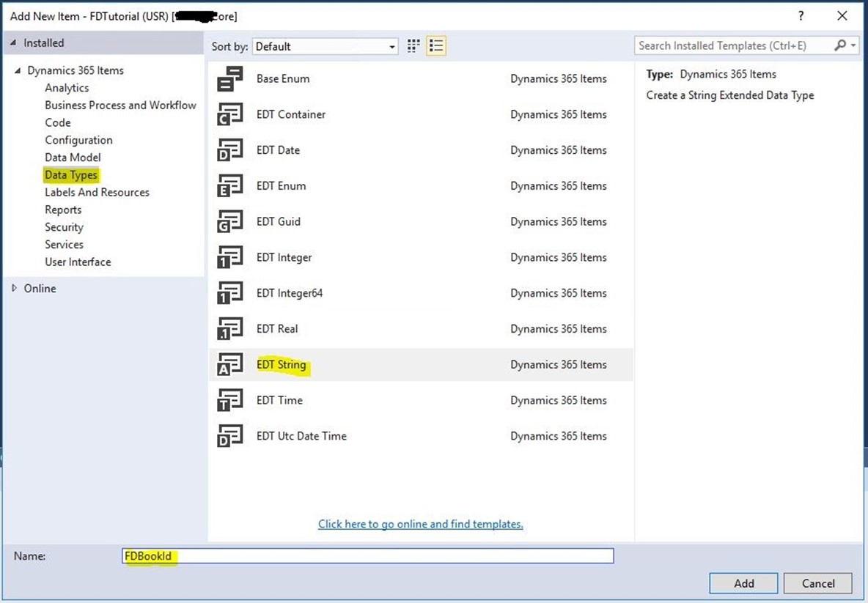Select the Base Enum template name

click(x=283, y=78)
